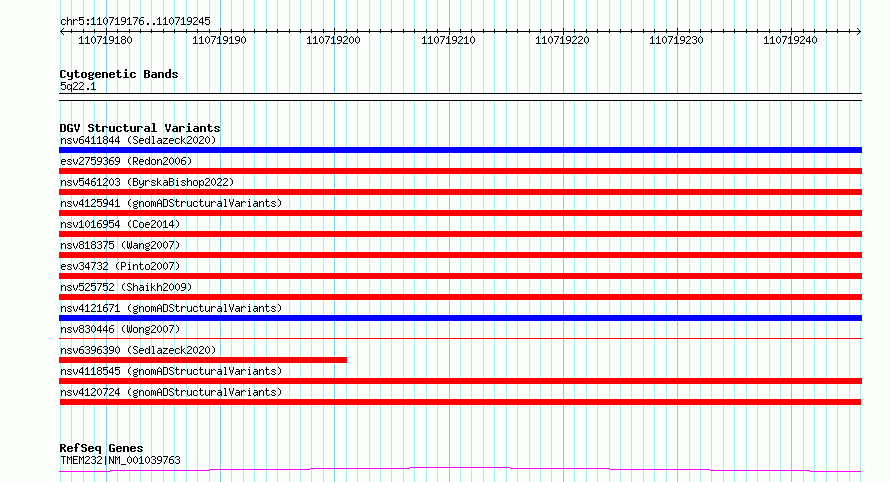Click the nsv5461203 ByrskaBishop2022 variant bar
890x482 pixels.
click(x=460, y=192)
